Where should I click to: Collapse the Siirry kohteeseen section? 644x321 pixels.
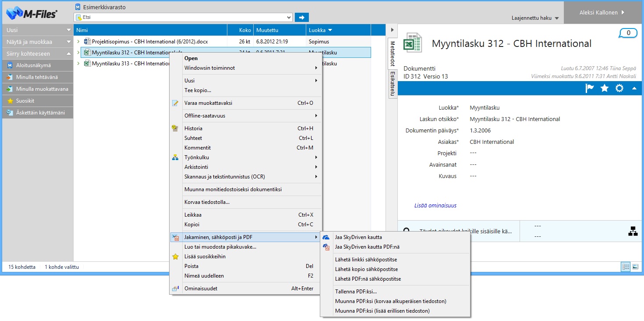tap(37, 53)
